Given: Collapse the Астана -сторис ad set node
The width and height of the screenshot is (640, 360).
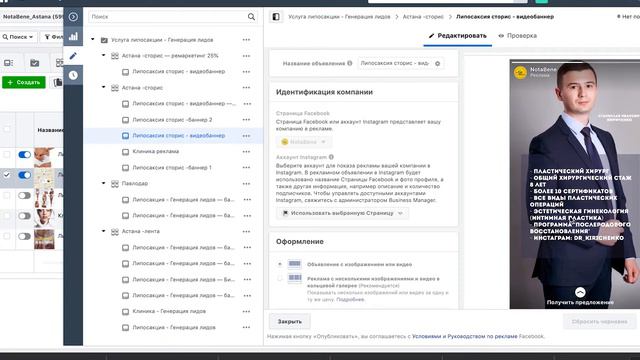Looking at the screenshot, I should click(x=103, y=87).
